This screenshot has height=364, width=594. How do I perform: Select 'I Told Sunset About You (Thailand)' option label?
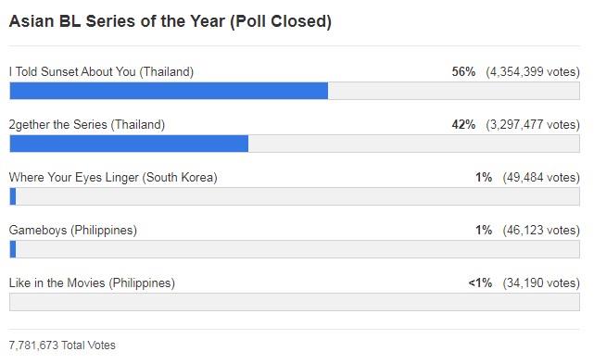coord(101,72)
